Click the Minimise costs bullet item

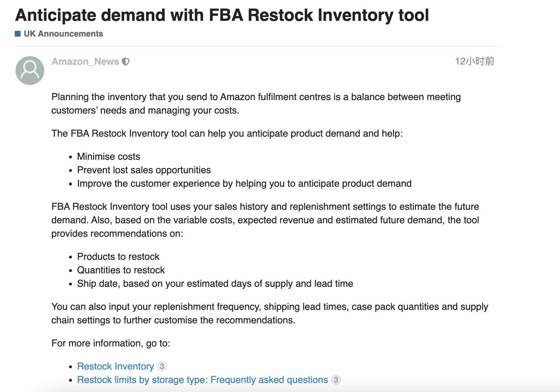[109, 157]
